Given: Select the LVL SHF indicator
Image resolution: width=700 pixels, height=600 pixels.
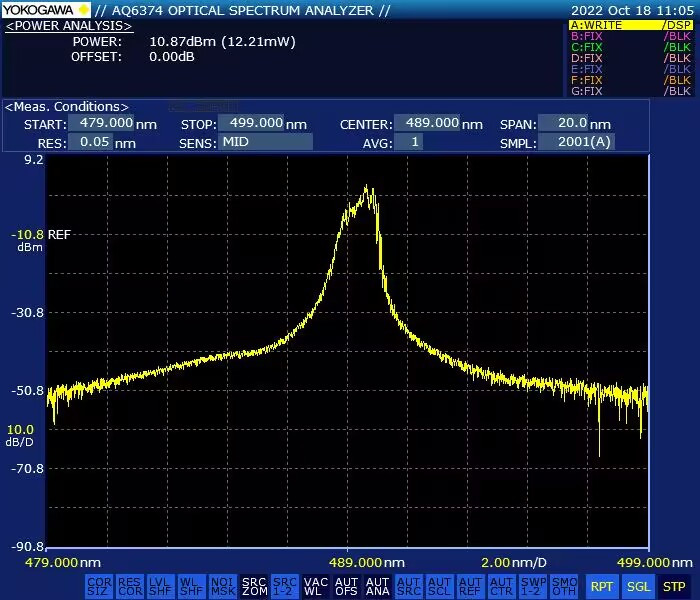Looking at the screenshot, I should (x=161, y=586).
